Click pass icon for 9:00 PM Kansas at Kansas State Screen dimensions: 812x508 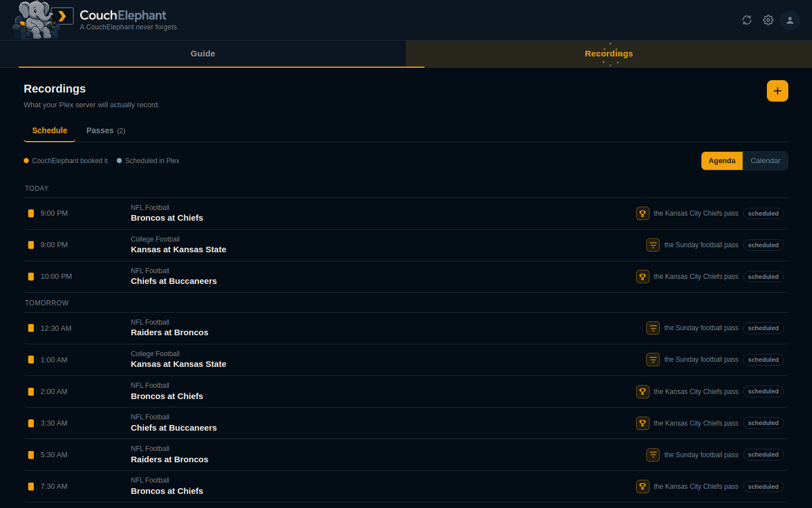click(x=653, y=245)
